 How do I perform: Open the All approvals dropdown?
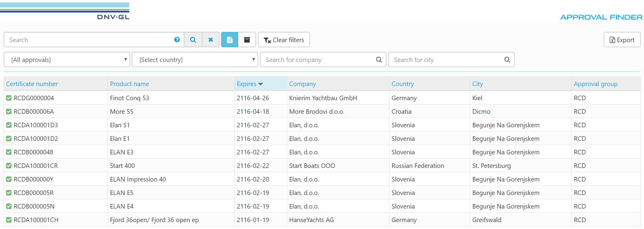coord(67,60)
